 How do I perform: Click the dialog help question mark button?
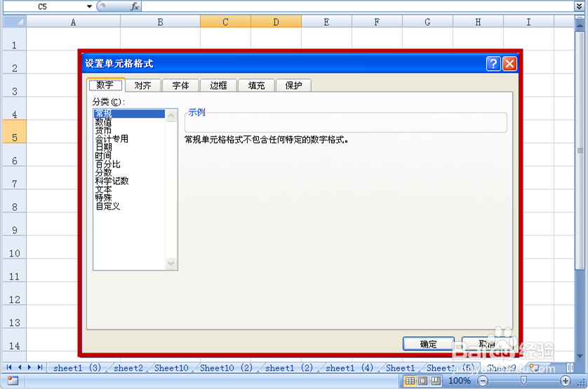coord(493,64)
